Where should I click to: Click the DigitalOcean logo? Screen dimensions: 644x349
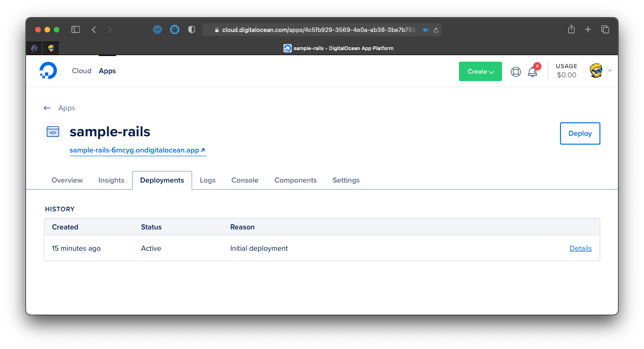point(48,71)
